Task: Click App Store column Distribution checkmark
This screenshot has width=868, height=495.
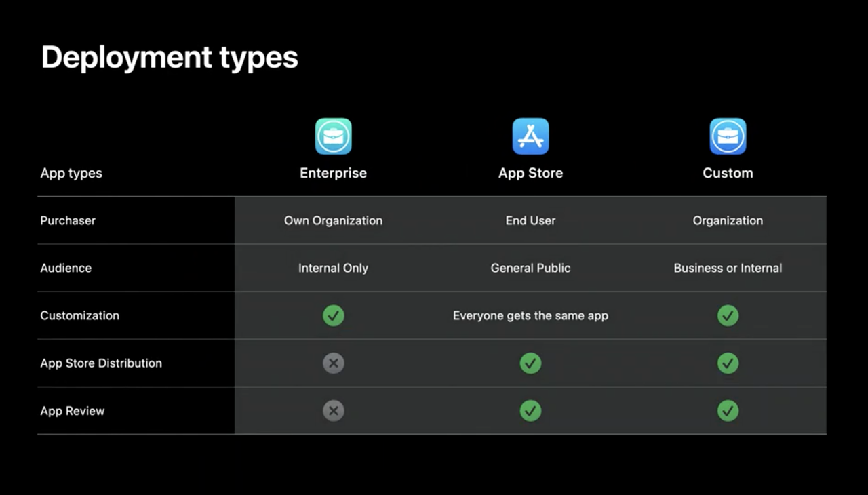Action: (x=530, y=363)
